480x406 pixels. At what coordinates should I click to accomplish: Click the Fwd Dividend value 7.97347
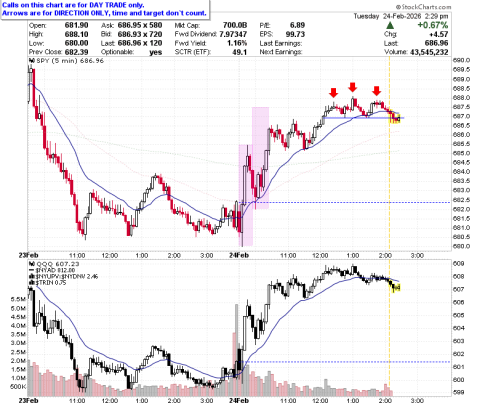coord(233,34)
